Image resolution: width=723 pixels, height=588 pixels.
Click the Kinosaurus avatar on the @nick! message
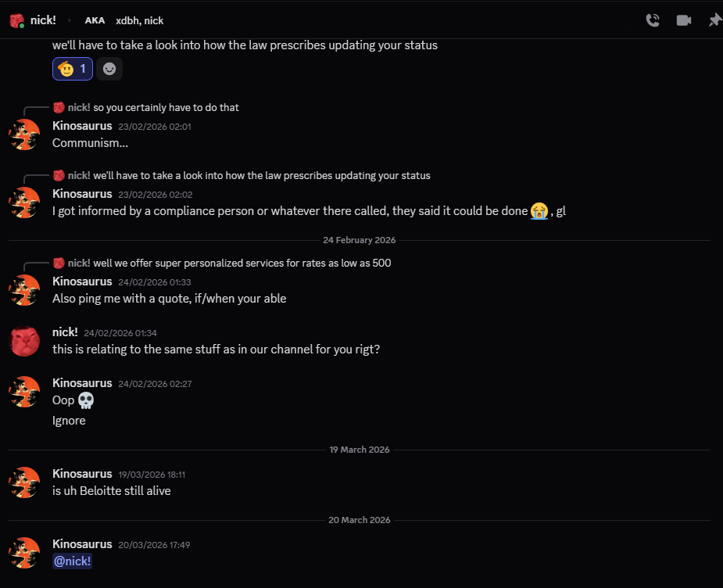(x=24, y=552)
